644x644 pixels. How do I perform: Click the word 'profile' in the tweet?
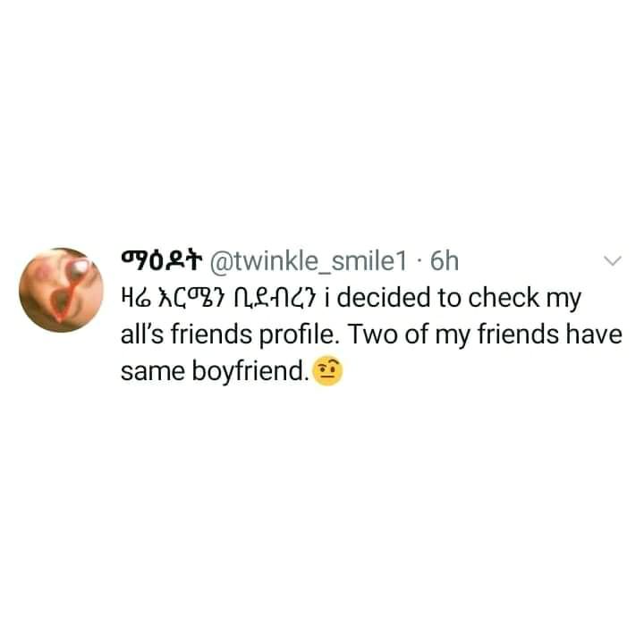297,335
